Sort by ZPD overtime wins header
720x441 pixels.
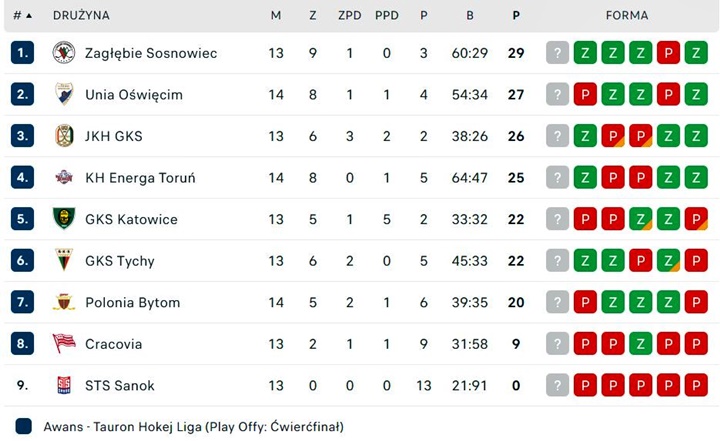(x=350, y=16)
